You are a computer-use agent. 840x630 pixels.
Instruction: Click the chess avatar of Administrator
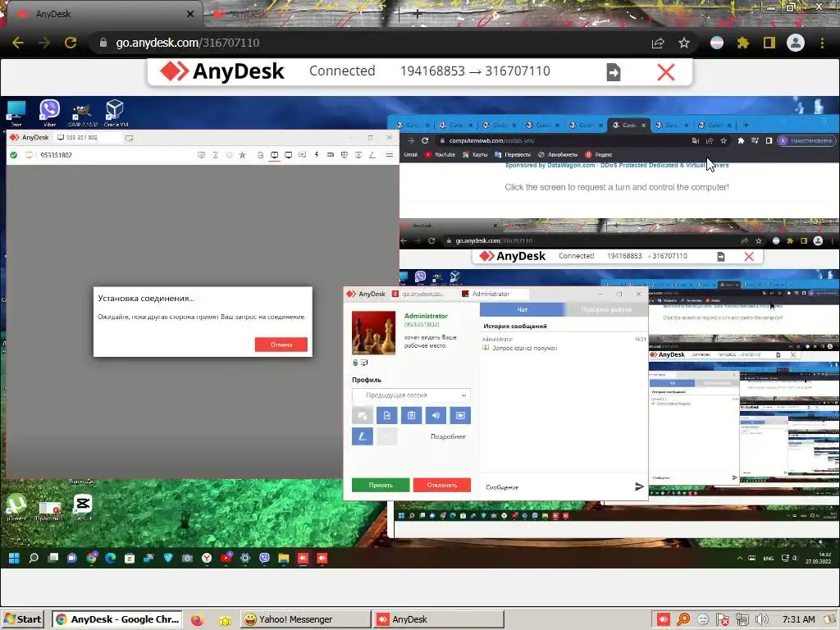tap(373, 333)
